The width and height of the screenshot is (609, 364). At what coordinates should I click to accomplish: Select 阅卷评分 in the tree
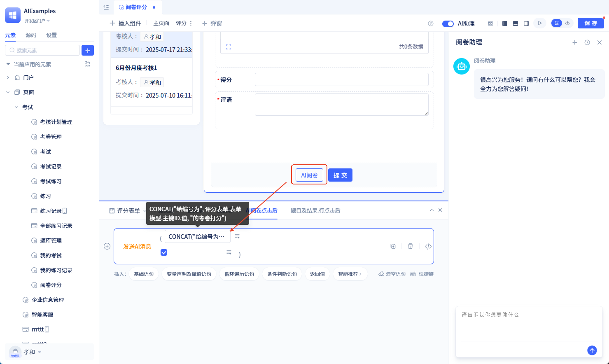click(51, 285)
